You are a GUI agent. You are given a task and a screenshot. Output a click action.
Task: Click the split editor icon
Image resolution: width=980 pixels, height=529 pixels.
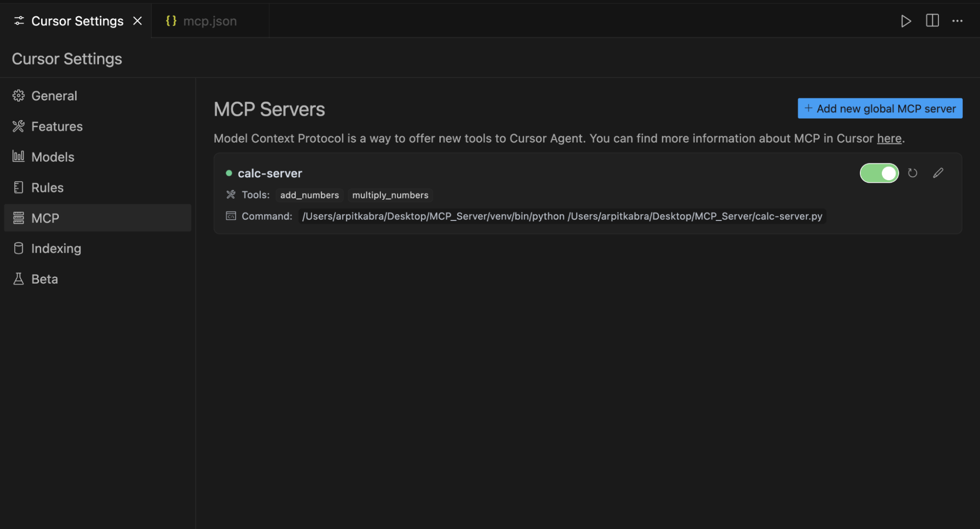click(x=932, y=21)
